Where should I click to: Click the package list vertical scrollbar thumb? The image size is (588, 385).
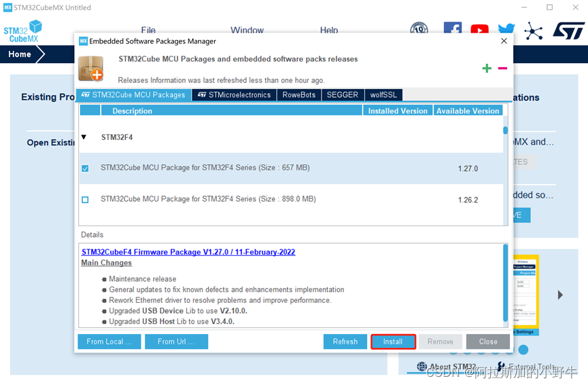505,130
